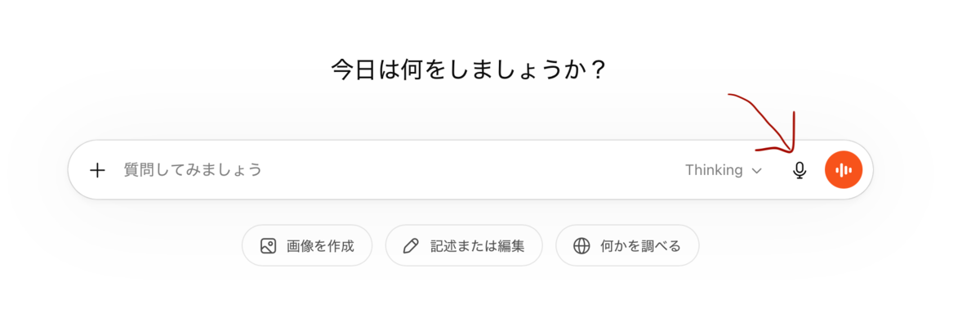The width and height of the screenshot is (980, 332).
Task: Pick the 何かを調べる suggestion chip
Action: [x=627, y=245]
